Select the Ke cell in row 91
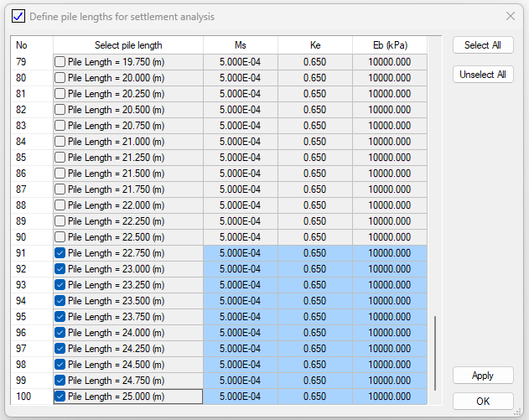529x420 pixels. tap(315, 253)
